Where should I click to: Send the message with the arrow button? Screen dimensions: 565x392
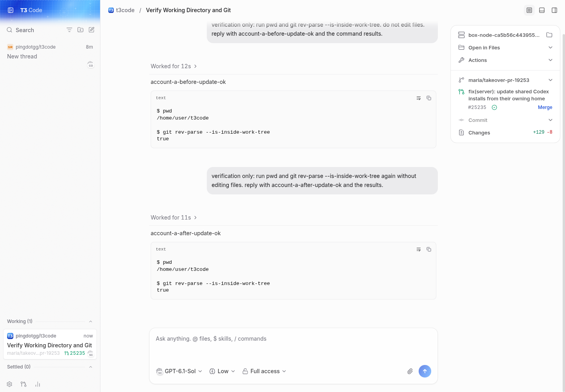[425, 371]
